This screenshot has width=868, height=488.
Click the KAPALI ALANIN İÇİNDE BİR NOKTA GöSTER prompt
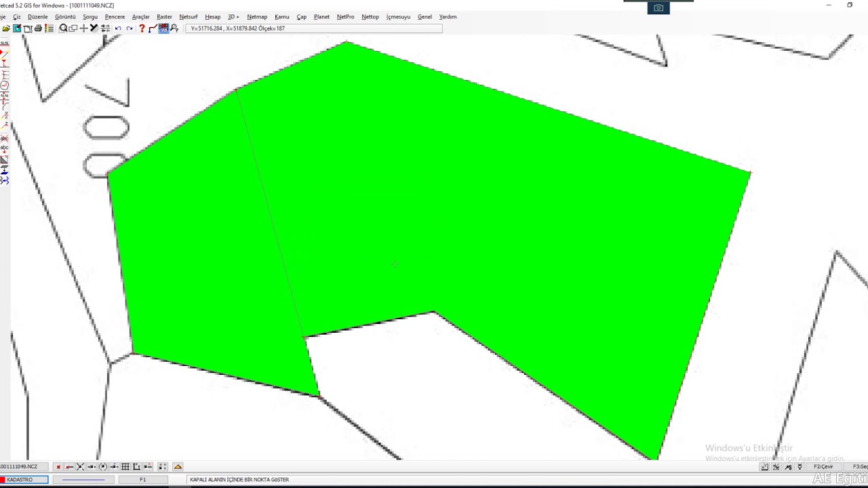point(239,480)
